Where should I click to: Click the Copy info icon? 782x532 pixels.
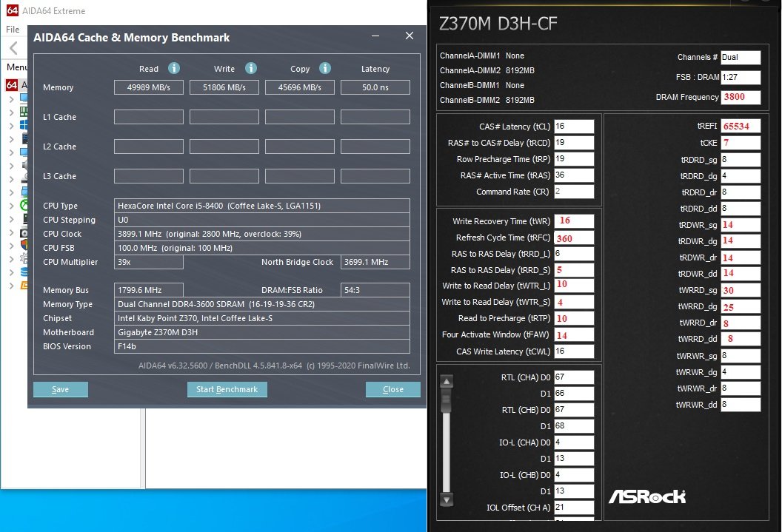click(324, 68)
